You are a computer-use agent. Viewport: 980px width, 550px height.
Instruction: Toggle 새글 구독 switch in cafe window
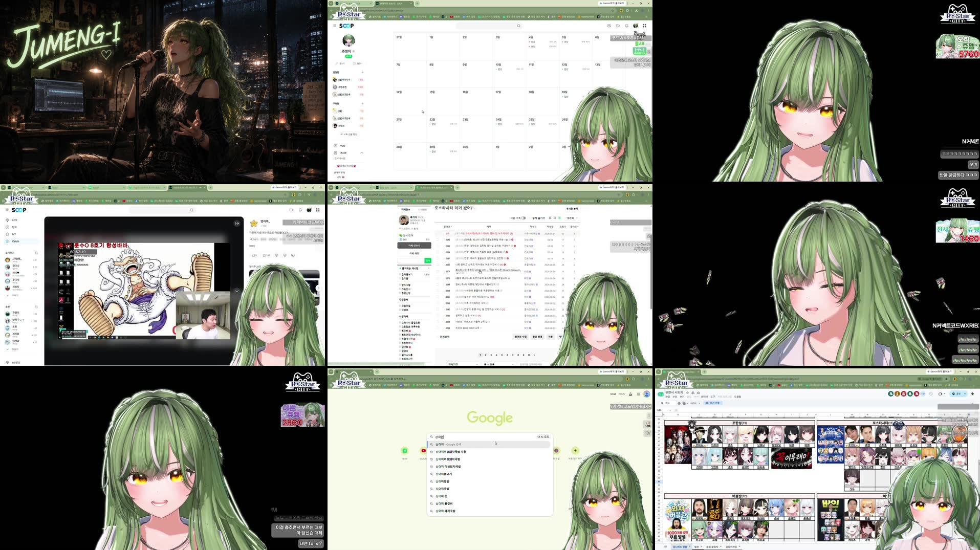[x=524, y=218]
